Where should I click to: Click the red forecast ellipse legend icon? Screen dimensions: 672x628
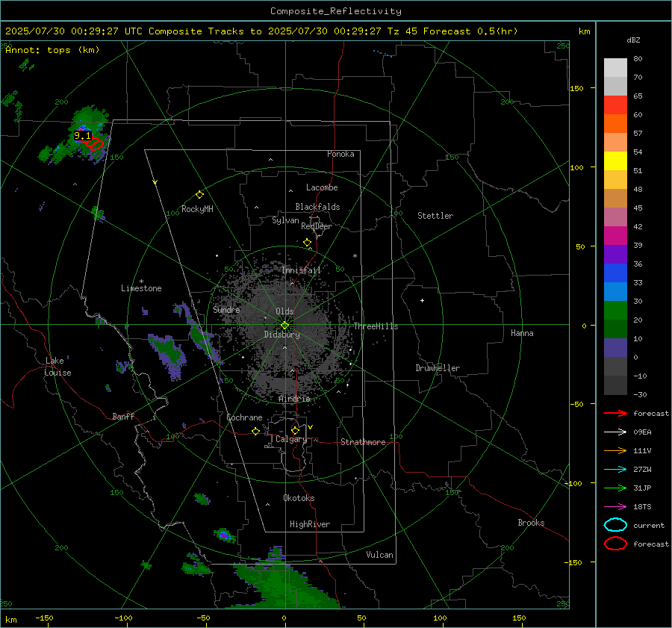pos(615,544)
